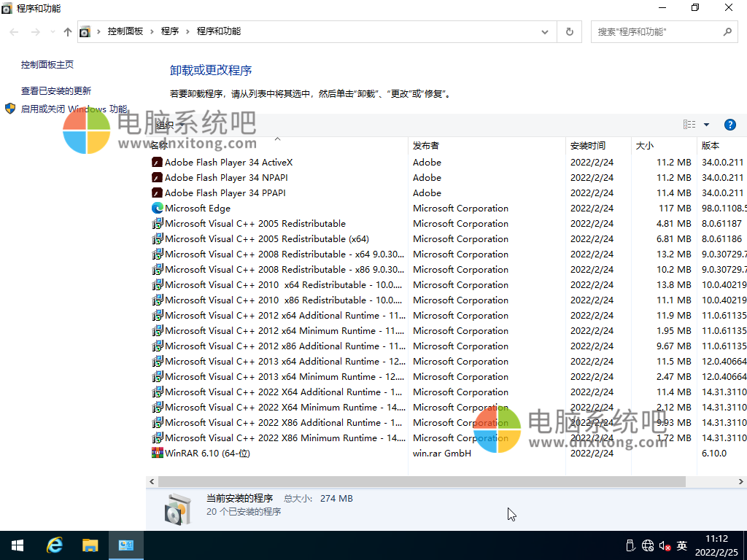Image resolution: width=747 pixels, height=560 pixels.
Task: Open the help question mark icon
Action: tap(729, 125)
